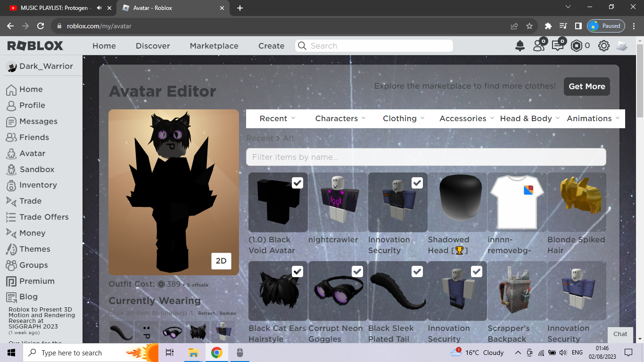The width and height of the screenshot is (644, 362).
Task: Open the Premium sidebar icon
Action: [x=11, y=281]
